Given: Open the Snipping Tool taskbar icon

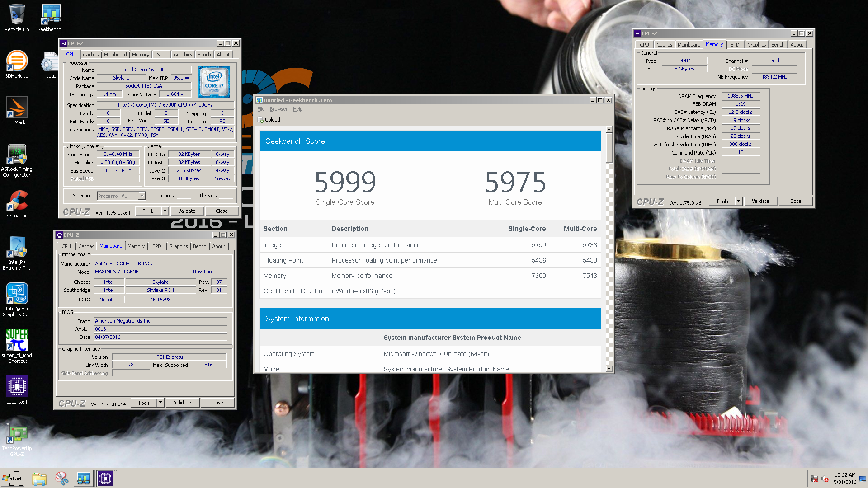Looking at the screenshot, I should click(61, 479).
